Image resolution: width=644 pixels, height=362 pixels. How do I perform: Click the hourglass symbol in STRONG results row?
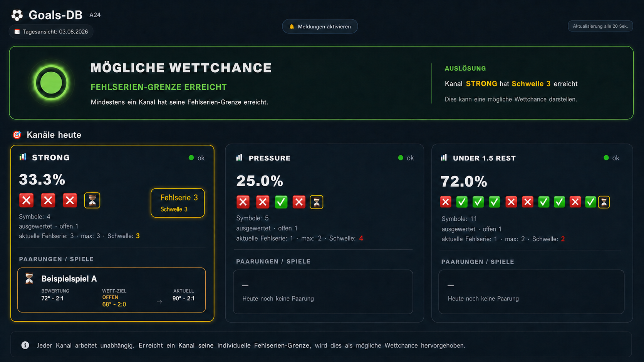pos(92,200)
